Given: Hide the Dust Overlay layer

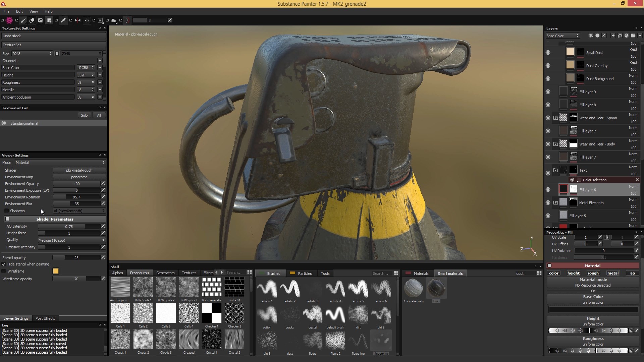Looking at the screenshot, I should [548, 66].
